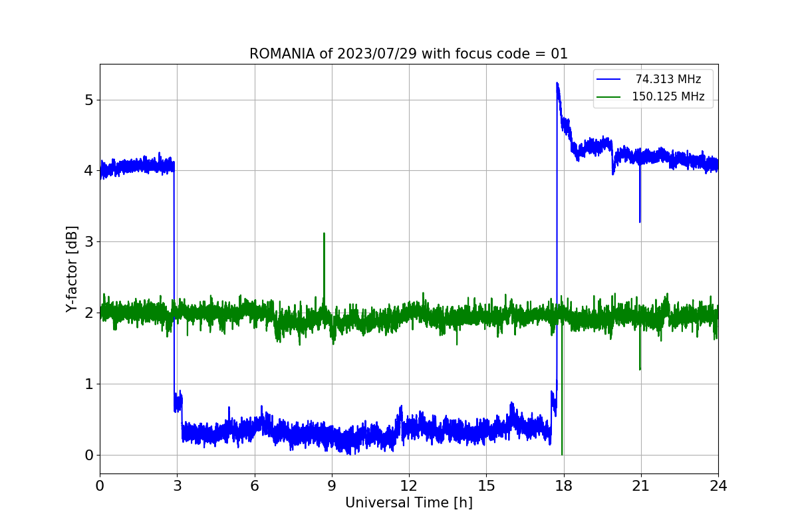Screen dimensions: 798x532
Task: Click the blue legend line sample
Action: point(608,79)
